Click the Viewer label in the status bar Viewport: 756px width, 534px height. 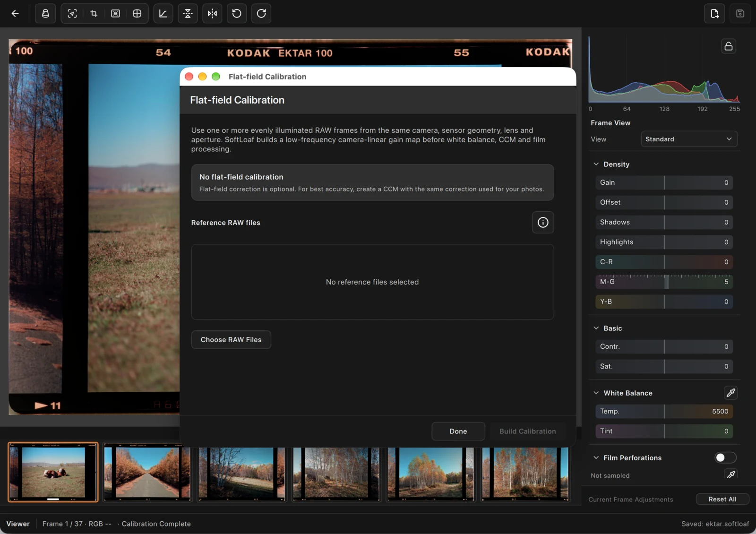tap(18, 524)
